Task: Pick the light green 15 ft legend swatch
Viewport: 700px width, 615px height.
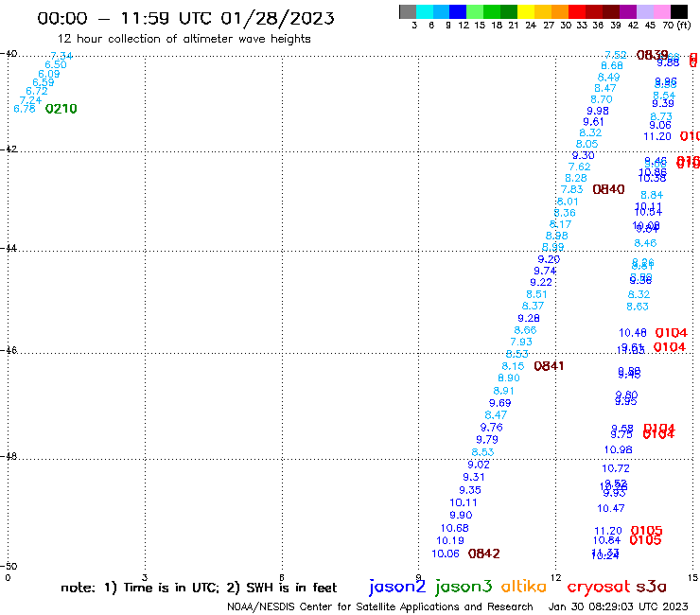Action: click(x=475, y=11)
